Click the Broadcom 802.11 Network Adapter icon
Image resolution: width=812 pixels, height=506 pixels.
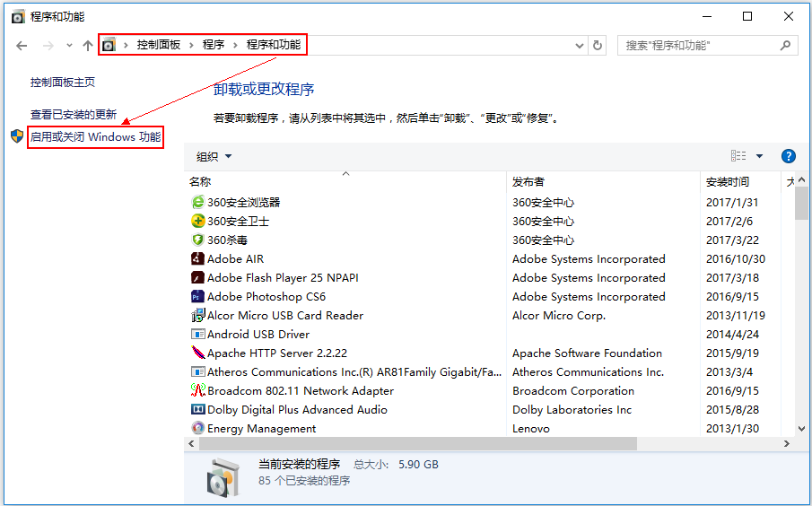pos(197,390)
